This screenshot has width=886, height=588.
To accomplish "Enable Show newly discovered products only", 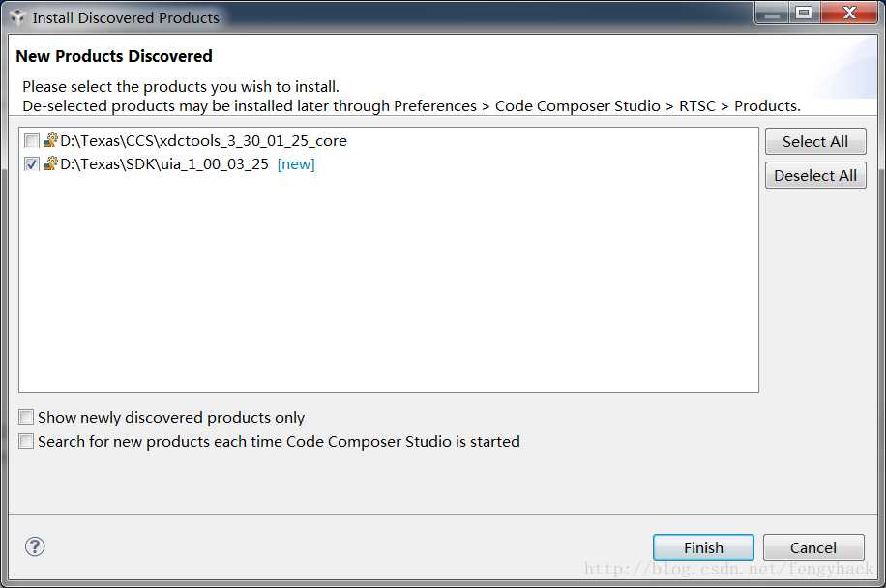I will pyautogui.click(x=26, y=417).
